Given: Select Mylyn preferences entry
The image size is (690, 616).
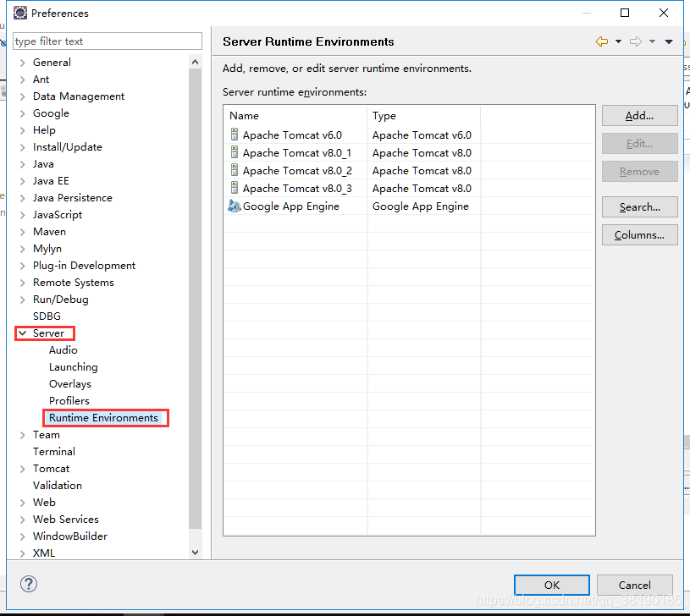Looking at the screenshot, I should pyautogui.click(x=47, y=249).
